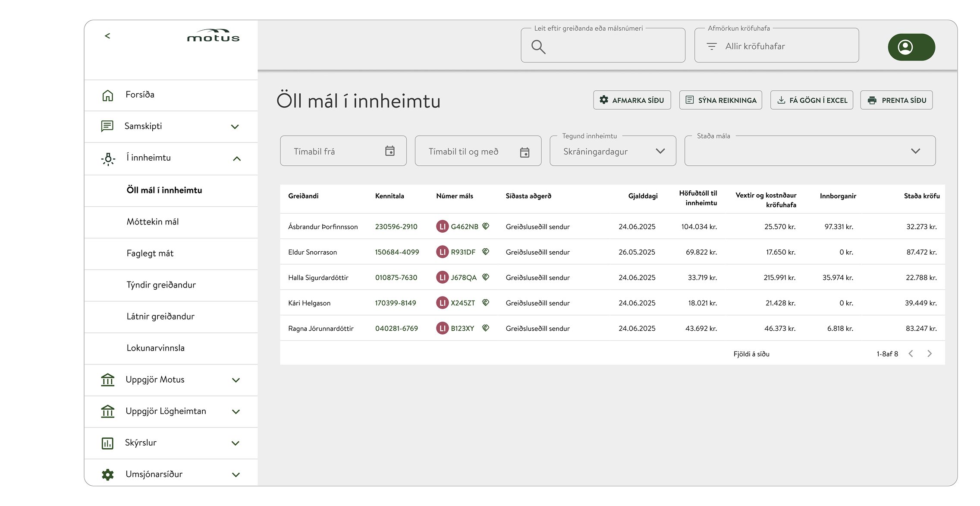Open the Tegund innheimtu dropdown

pos(612,151)
